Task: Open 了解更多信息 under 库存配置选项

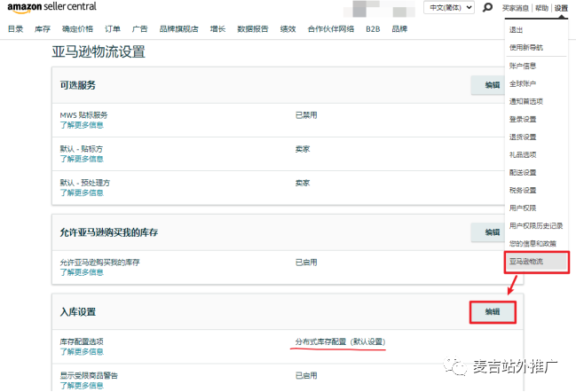Action: click(82, 352)
